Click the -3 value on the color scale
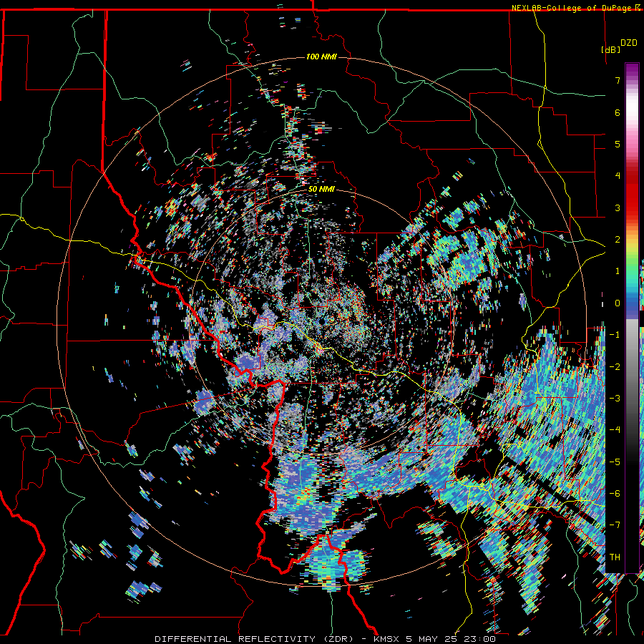Screen dimensions: 644x644 [x=615, y=399]
